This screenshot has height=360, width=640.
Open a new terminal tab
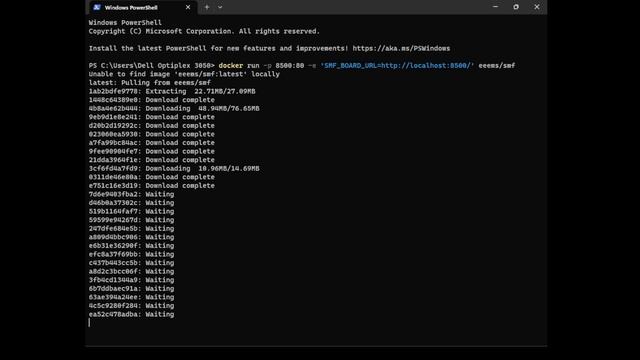pos(207,7)
